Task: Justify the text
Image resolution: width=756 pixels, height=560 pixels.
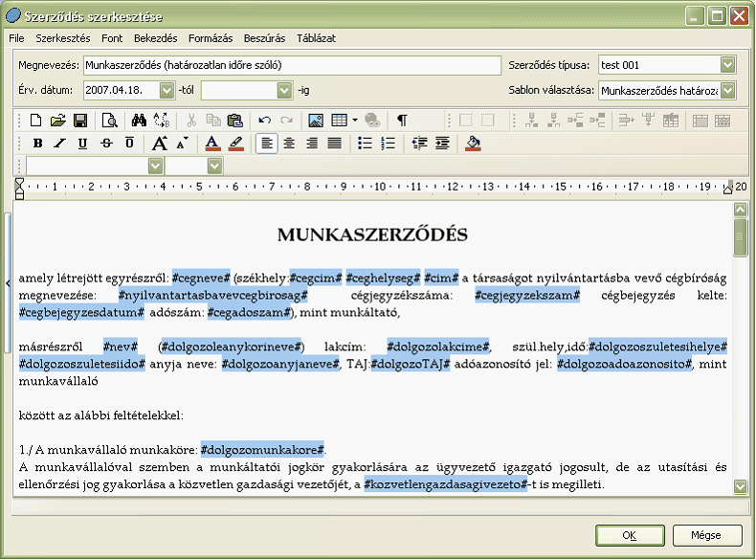Action: point(335,144)
